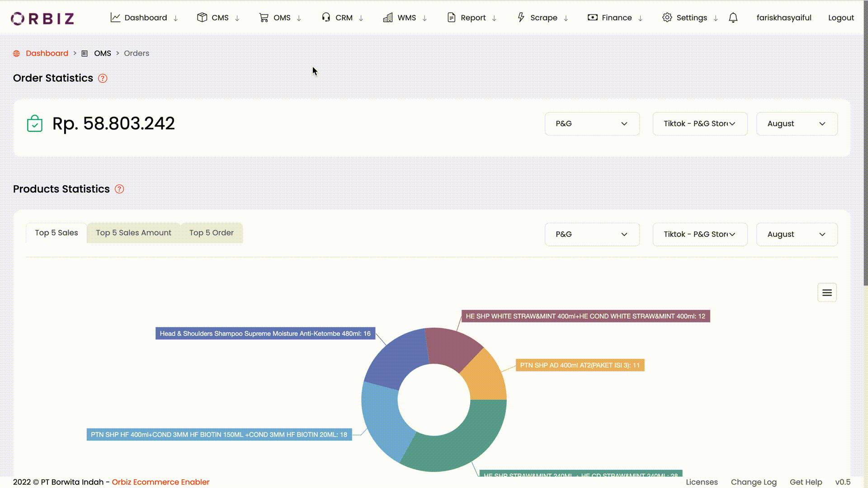Open notifications bell icon
868x488 pixels.
733,18
